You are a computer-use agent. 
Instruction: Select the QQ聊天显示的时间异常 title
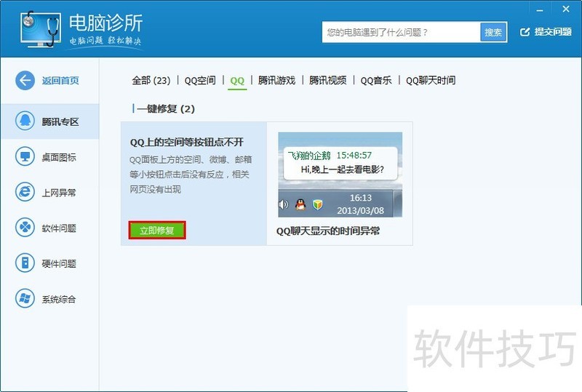[x=328, y=231]
